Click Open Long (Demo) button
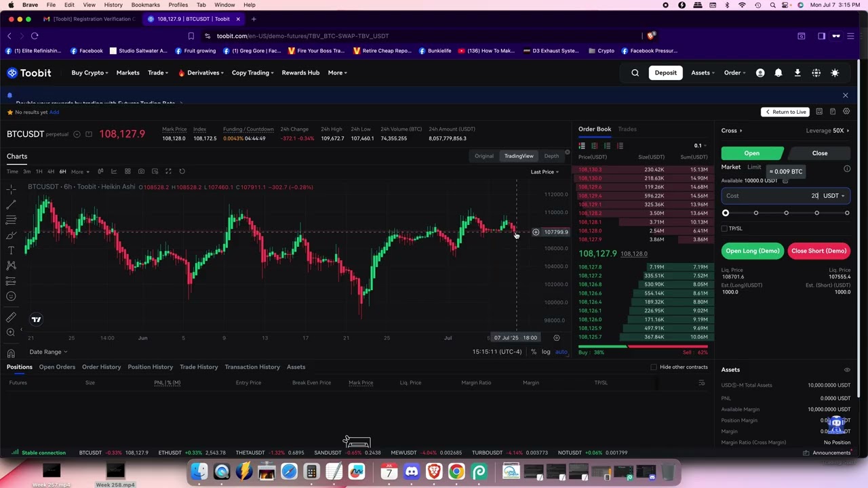Image resolution: width=868 pixels, height=488 pixels. point(752,251)
